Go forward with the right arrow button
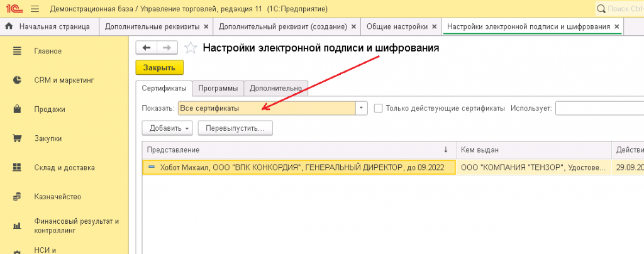 tap(167, 48)
